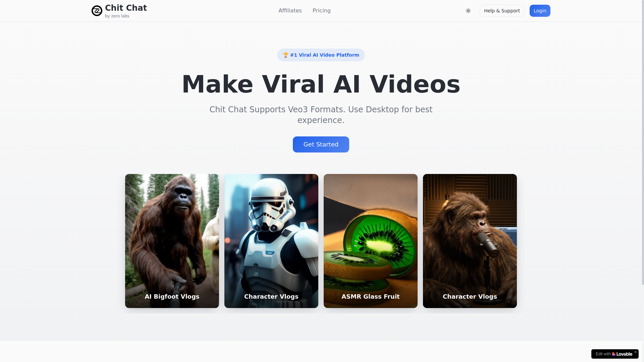The width and height of the screenshot is (644, 362).
Task: Close the Edit with Lovable badge
Action: pos(635,352)
